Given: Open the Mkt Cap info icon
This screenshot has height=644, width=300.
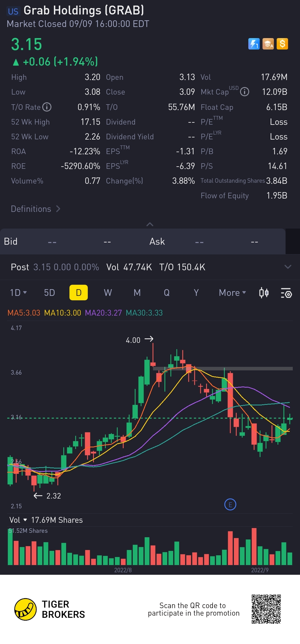Looking at the screenshot, I should tap(244, 92).
